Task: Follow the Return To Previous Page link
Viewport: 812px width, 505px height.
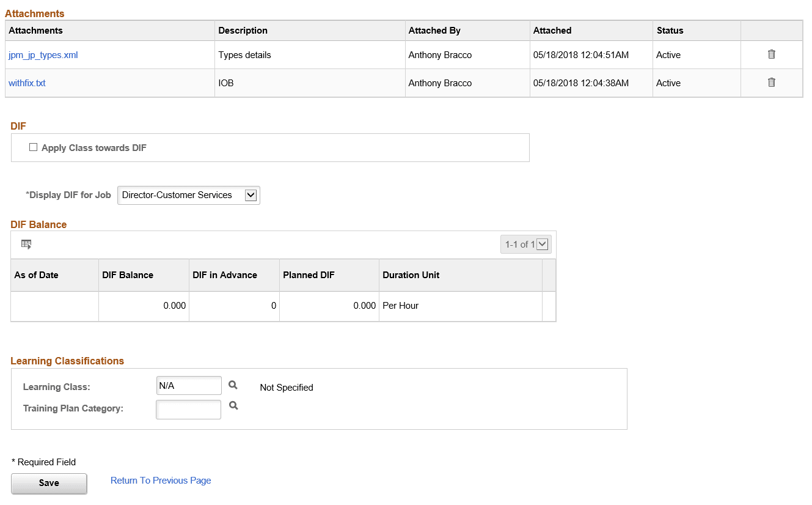Action: pyautogui.click(x=161, y=481)
